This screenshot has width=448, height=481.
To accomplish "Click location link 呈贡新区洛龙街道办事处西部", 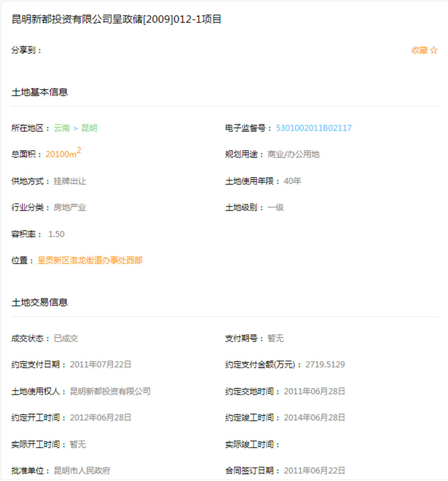I will 90,260.
